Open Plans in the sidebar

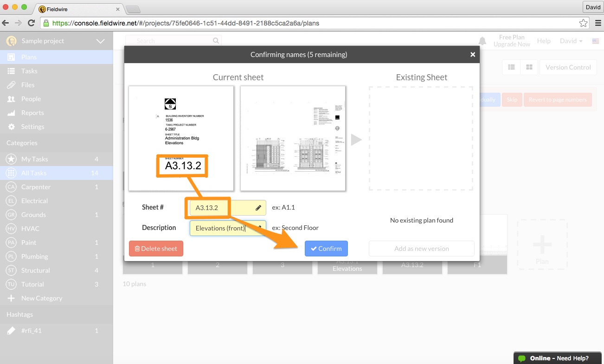[x=56, y=57]
